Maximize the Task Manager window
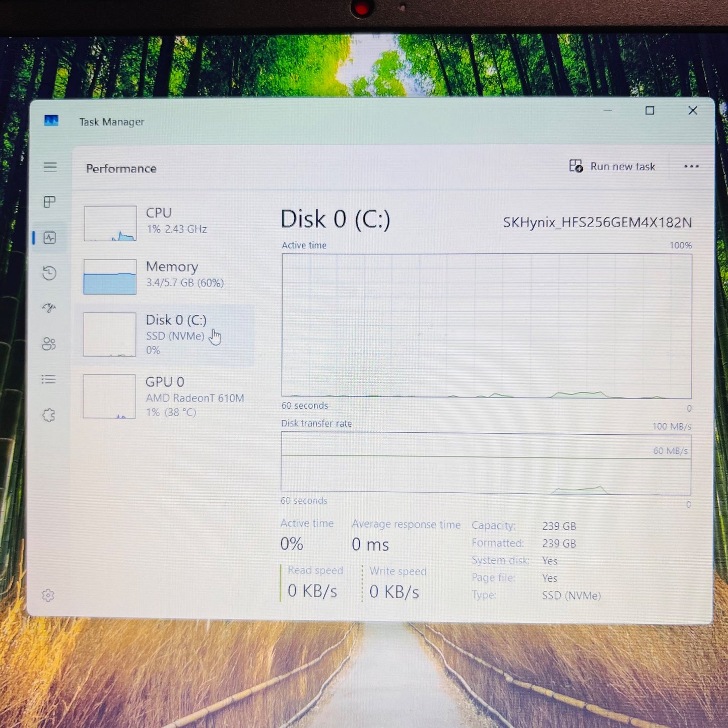This screenshot has height=728, width=728. [x=650, y=111]
